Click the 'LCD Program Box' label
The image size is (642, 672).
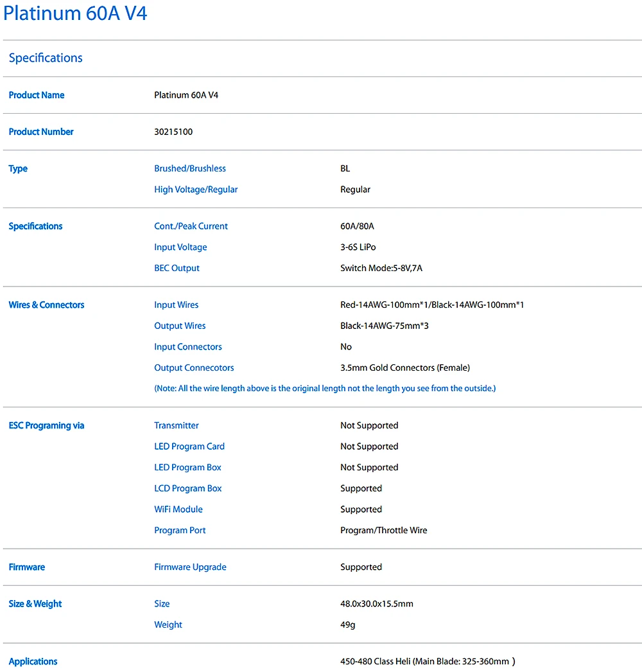point(188,488)
